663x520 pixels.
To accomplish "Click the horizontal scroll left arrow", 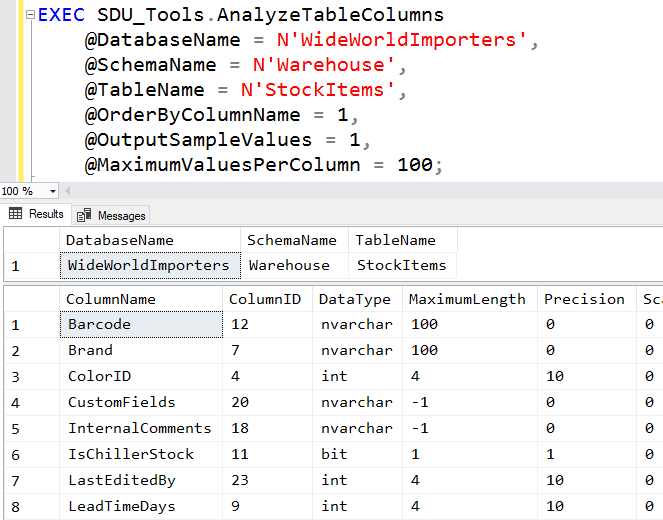I will point(67,191).
